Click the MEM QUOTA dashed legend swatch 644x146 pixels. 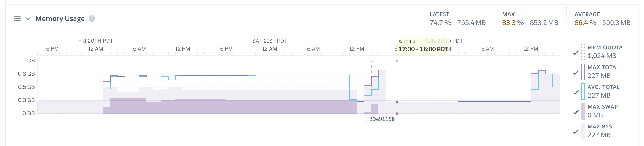(583, 52)
